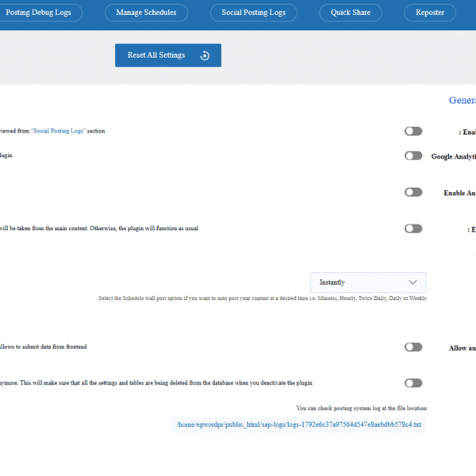Screen dimensions: 476x476
Task: Toggle the 'Allow au...' frontend submission switch
Action: [x=413, y=347]
